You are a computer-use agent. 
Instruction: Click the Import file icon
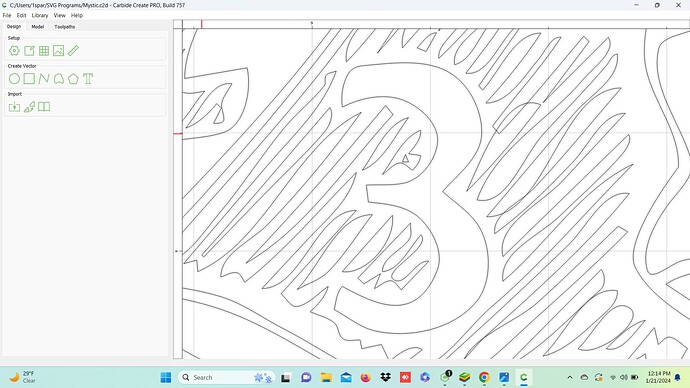coord(14,107)
